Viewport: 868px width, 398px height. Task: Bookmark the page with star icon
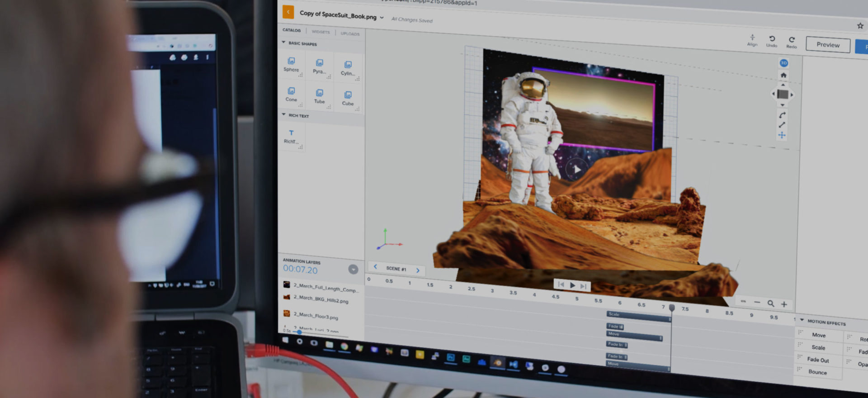pyautogui.click(x=860, y=26)
